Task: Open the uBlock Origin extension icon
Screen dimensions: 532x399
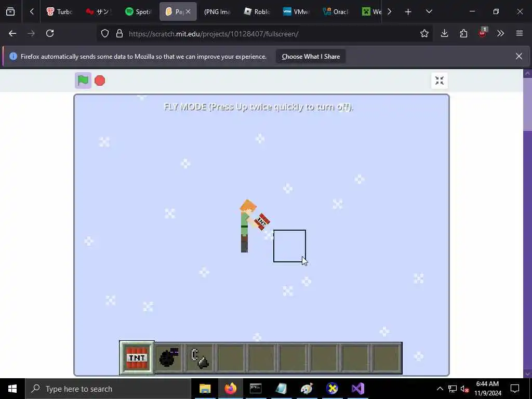Action: [x=483, y=33]
